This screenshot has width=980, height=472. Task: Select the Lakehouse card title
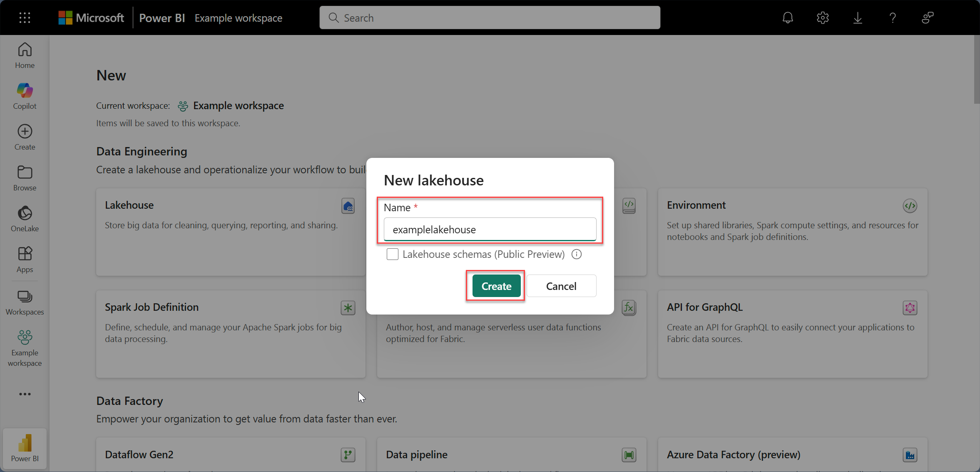pyautogui.click(x=129, y=205)
